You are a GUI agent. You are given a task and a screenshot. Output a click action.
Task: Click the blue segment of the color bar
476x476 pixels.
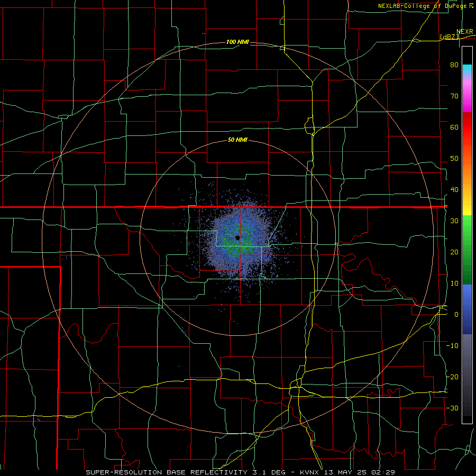[467, 309]
